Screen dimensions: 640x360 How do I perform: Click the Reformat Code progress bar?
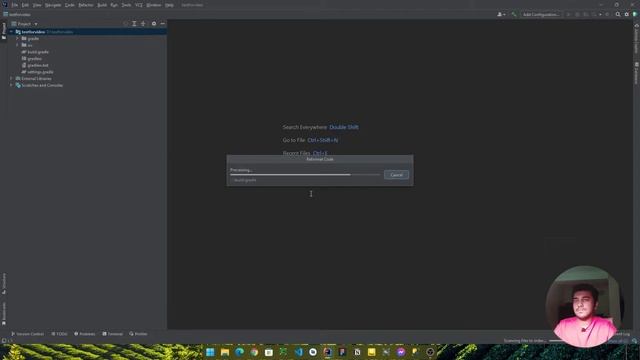coord(305,175)
